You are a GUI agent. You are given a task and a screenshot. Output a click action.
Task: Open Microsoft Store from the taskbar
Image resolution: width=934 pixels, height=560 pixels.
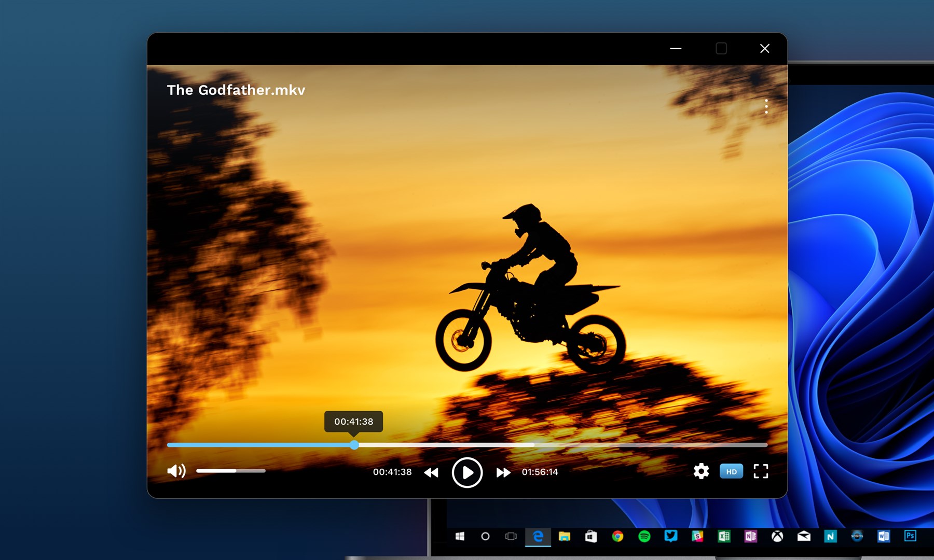click(591, 536)
